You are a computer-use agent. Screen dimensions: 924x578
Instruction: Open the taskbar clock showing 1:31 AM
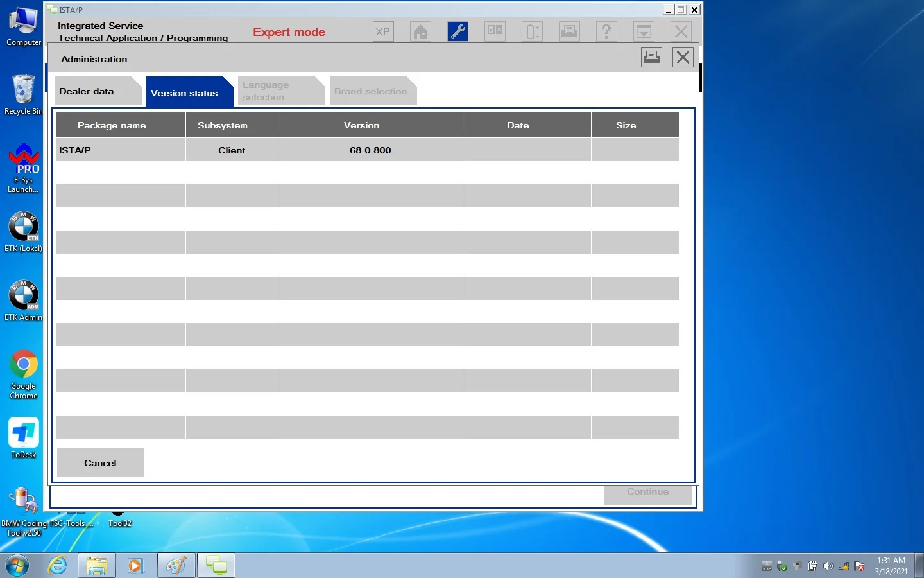click(x=891, y=566)
